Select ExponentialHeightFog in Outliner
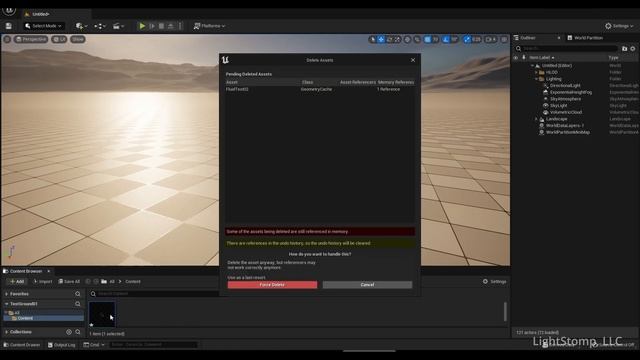Viewport: 640px width, 360px height. pos(570,92)
